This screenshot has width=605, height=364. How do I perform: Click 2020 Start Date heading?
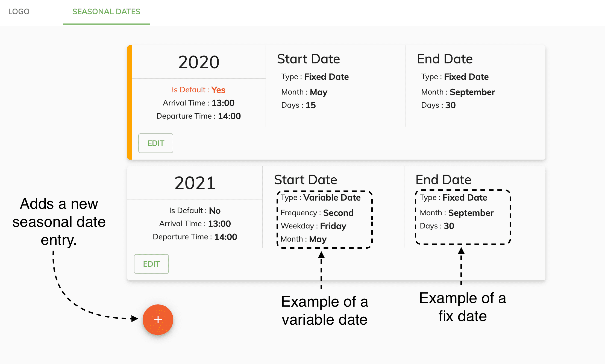pyautogui.click(x=309, y=59)
